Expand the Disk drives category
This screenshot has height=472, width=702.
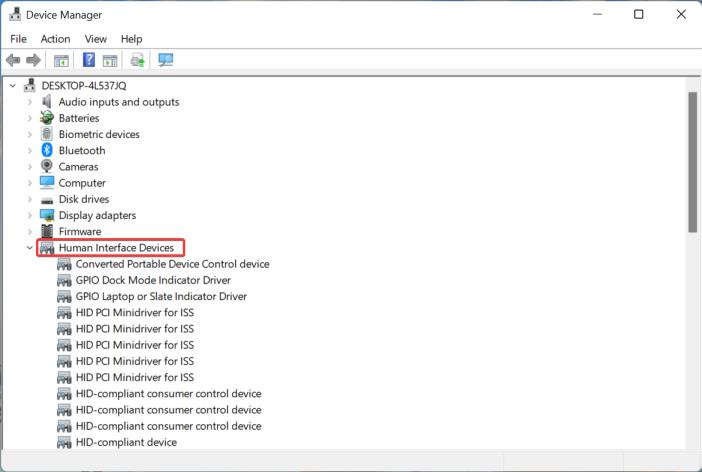click(30, 199)
